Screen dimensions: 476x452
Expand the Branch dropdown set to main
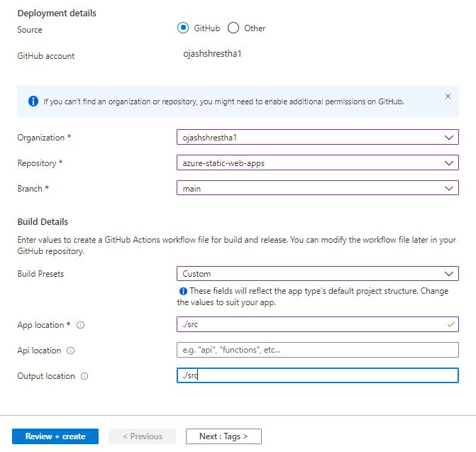click(318, 188)
